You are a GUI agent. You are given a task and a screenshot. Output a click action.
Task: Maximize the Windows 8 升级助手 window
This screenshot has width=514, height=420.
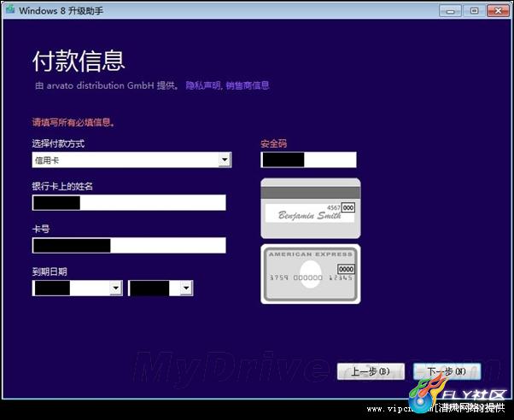[x=474, y=11]
